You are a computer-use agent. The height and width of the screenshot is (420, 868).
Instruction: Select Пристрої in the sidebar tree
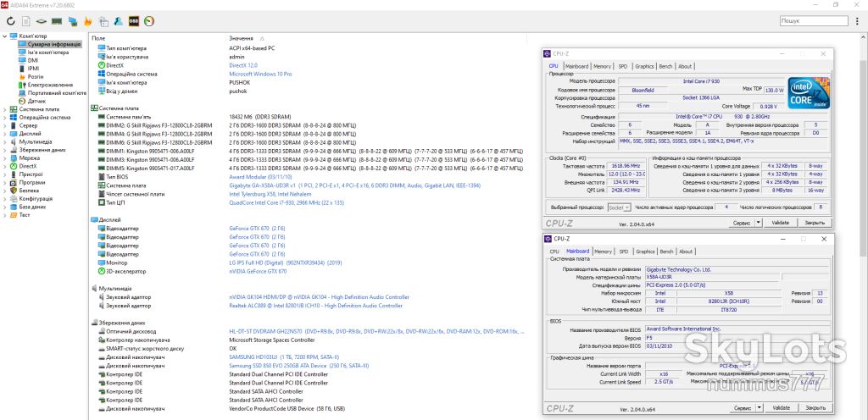31,174
